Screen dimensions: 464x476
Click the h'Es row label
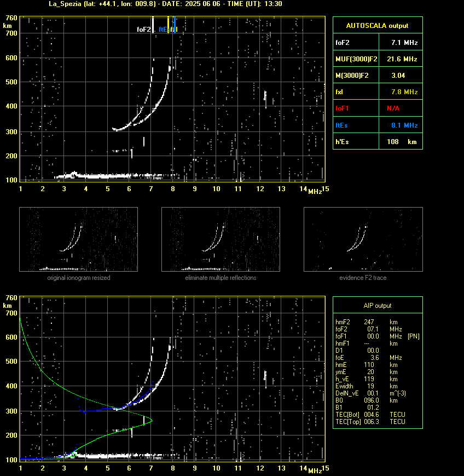[342, 142]
